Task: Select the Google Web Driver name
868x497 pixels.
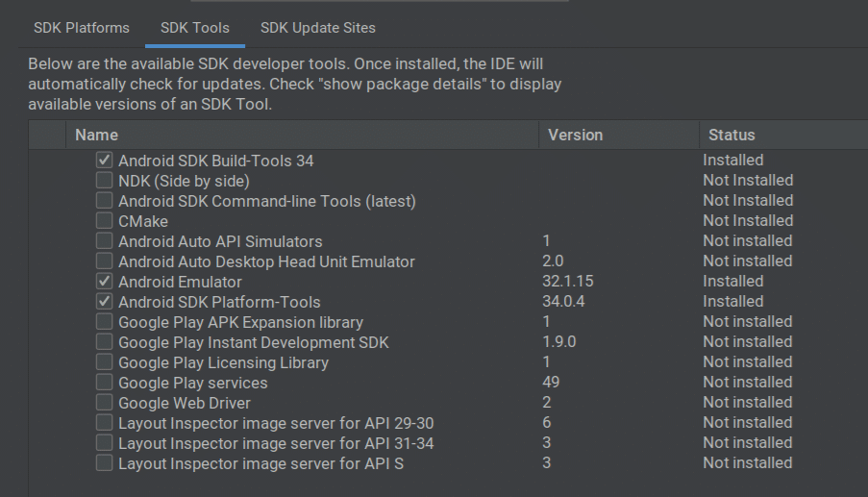Action: (x=185, y=404)
